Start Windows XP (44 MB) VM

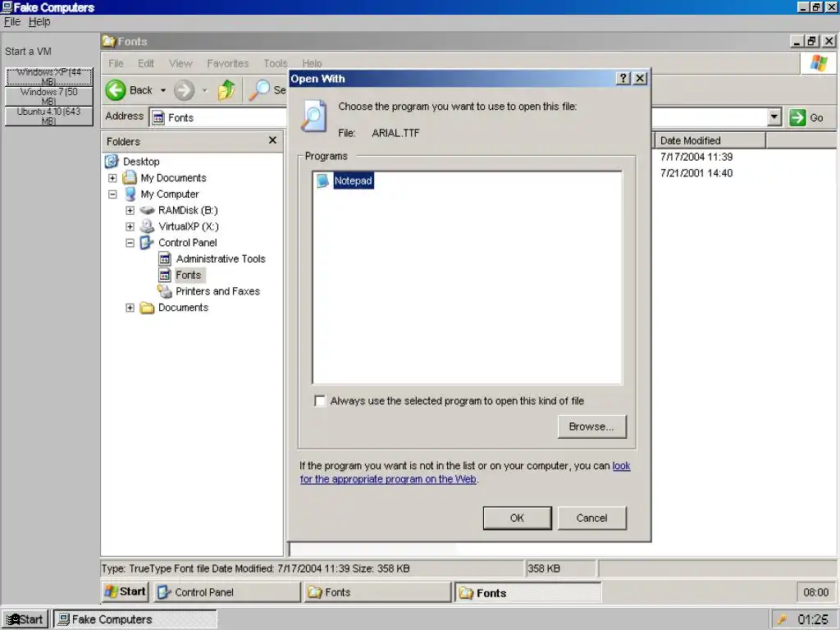pos(48,76)
